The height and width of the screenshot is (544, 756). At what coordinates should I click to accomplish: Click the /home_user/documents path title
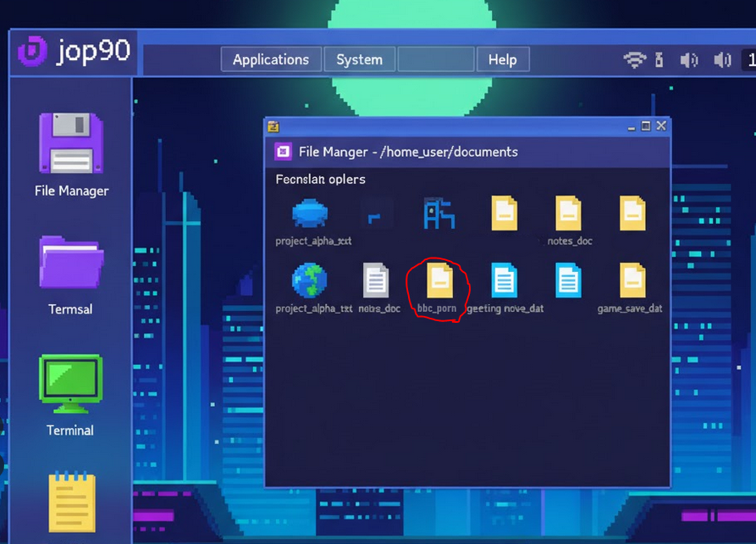click(x=449, y=152)
